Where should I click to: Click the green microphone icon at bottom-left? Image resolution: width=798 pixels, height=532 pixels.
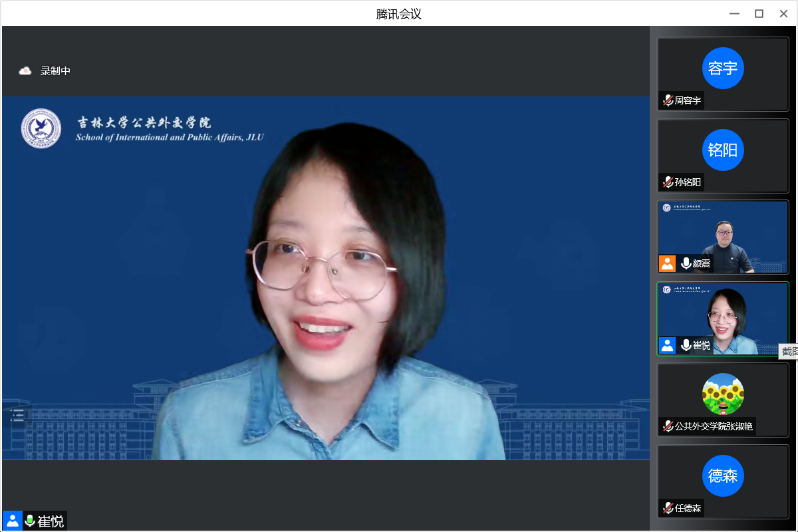point(30,521)
